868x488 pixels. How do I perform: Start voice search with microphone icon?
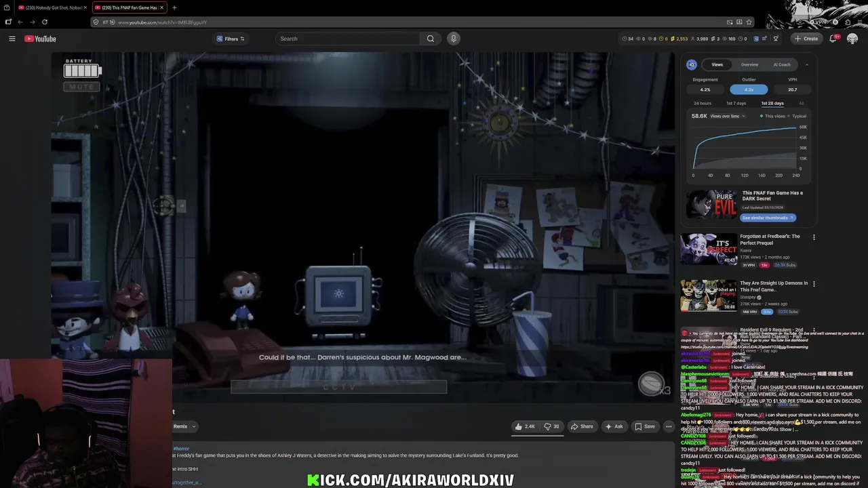coord(454,39)
